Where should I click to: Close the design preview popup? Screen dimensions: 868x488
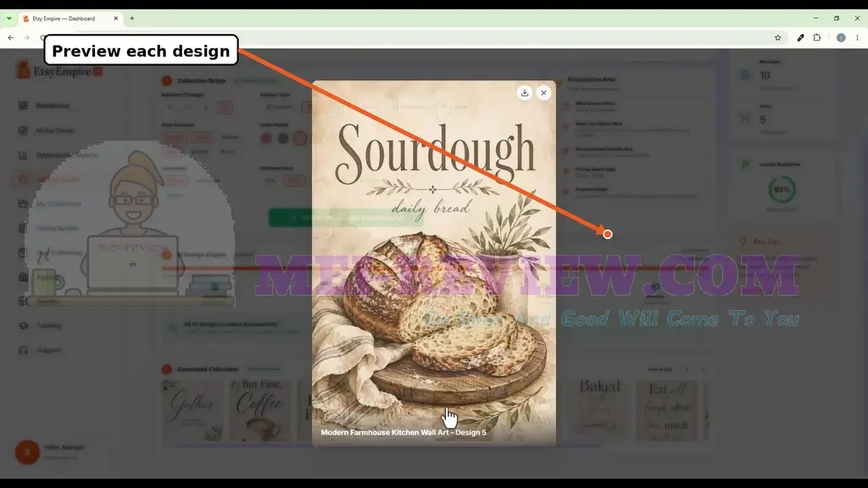tap(543, 93)
